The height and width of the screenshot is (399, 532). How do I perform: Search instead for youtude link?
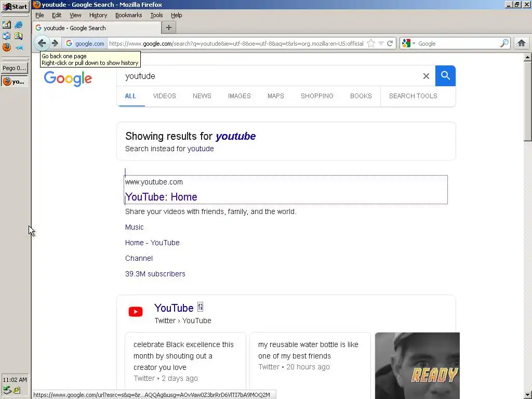pyautogui.click(x=201, y=149)
